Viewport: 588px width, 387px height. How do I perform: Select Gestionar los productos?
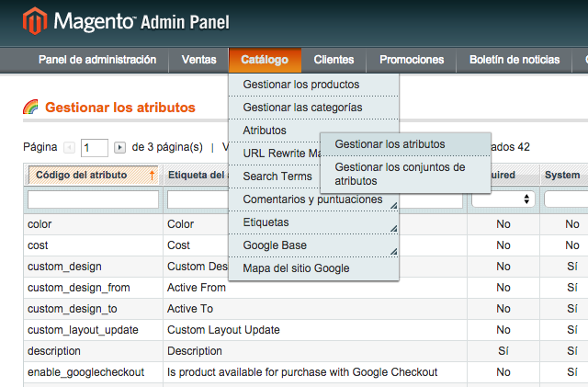[x=313, y=85]
